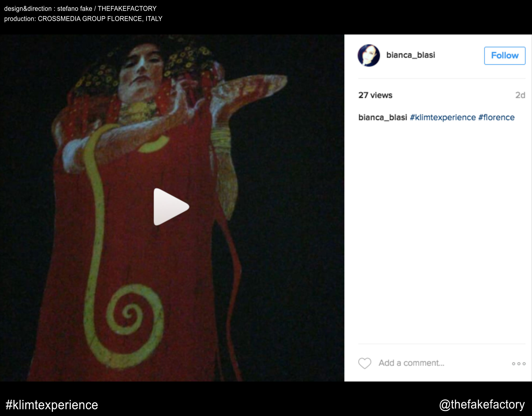Click the bianca_blasi name in the caption
Viewport: 532px width, 416px height.
click(382, 118)
